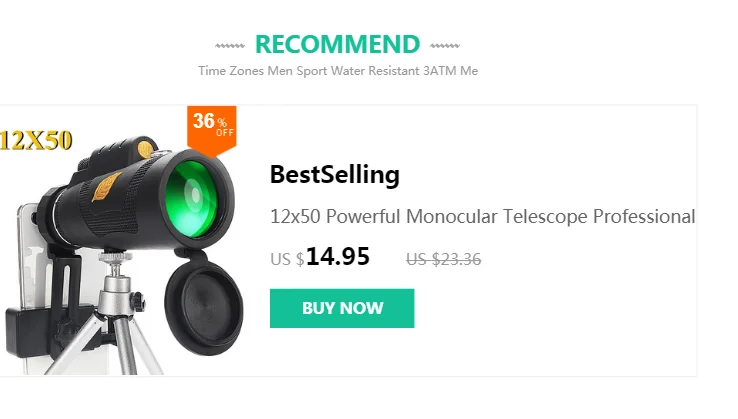Click the BestSelling heading
This screenshot has width=738, height=419.
335,175
